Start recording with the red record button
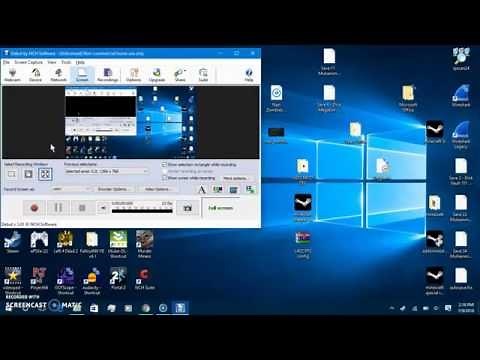480x360 pixels. pos(34,208)
